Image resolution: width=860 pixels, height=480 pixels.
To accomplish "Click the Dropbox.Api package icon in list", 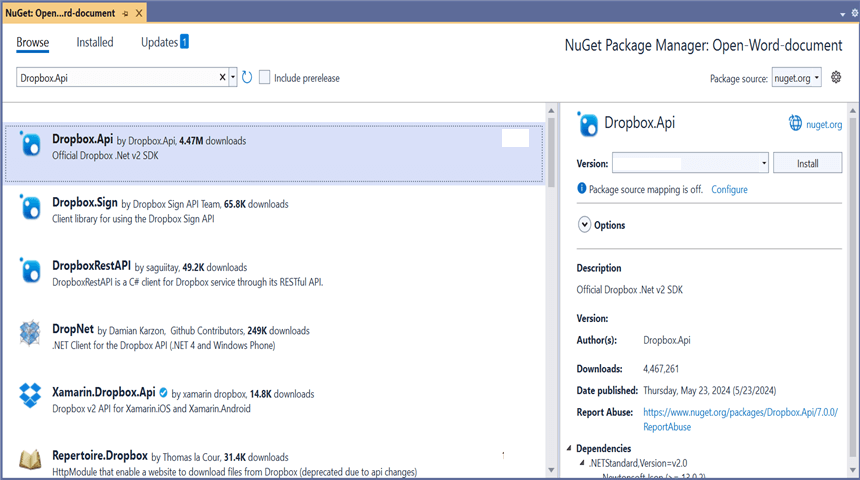I will (x=30, y=144).
